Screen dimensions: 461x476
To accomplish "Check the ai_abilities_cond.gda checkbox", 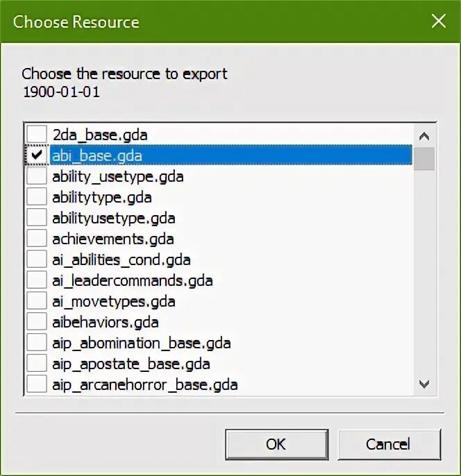I will pos(37,260).
